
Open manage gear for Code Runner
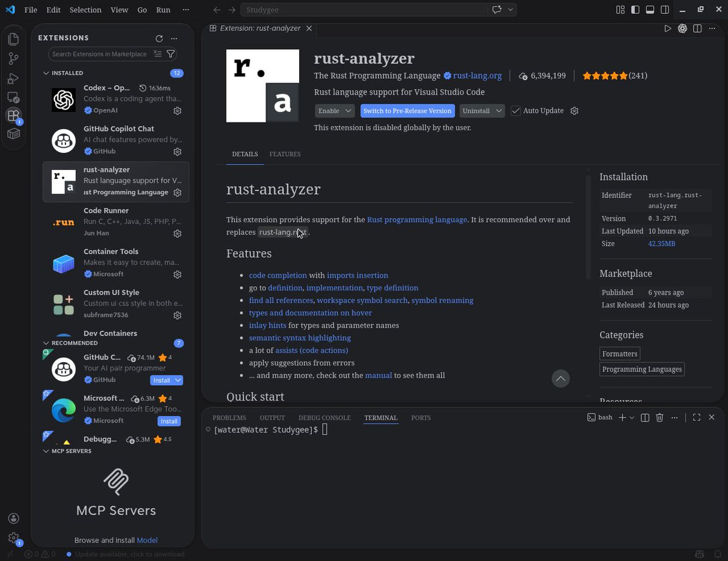178,233
